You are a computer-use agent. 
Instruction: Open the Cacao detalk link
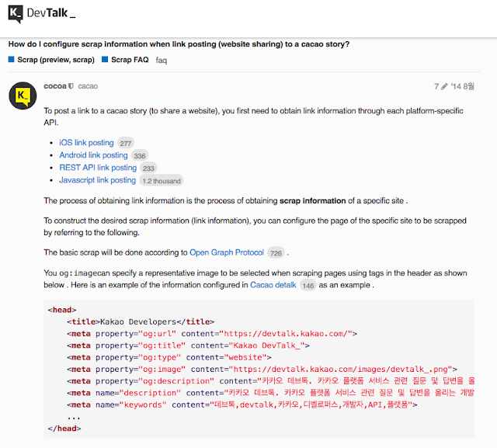click(x=273, y=285)
